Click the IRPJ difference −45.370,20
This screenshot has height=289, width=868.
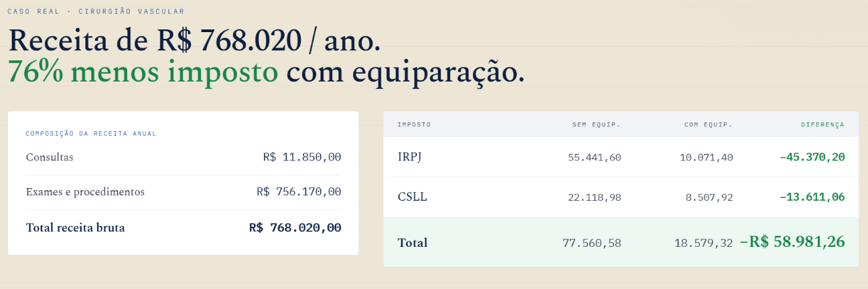pyautogui.click(x=812, y=157)
